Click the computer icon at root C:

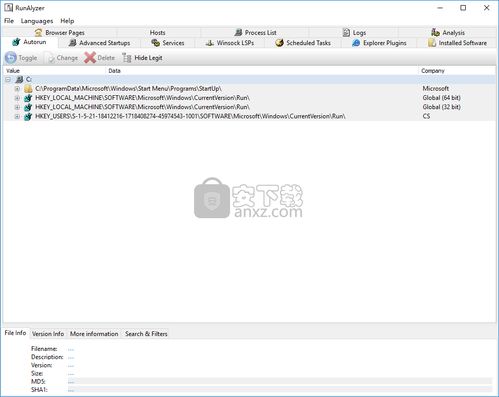(19, 79)
